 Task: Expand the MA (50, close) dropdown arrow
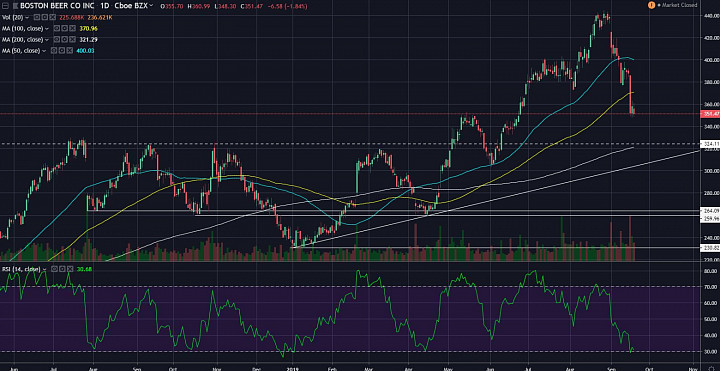44,51
